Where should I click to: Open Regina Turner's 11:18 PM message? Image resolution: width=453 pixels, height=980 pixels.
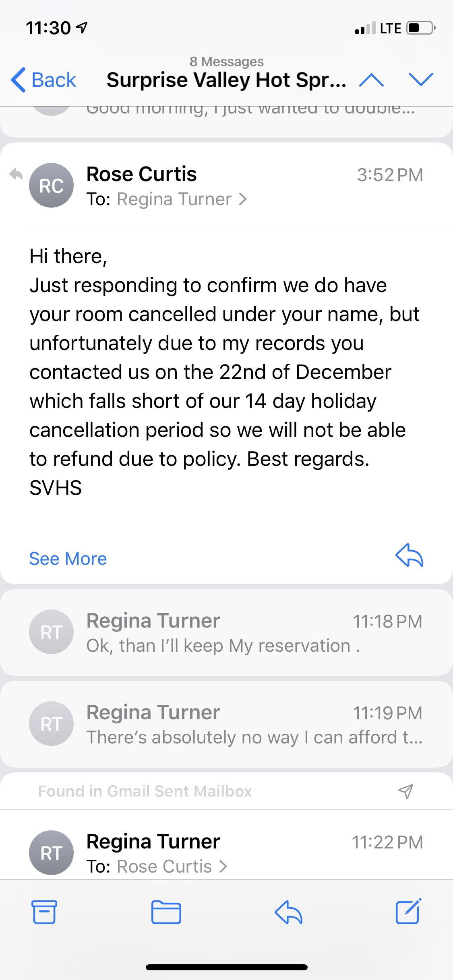pos(226,632)
